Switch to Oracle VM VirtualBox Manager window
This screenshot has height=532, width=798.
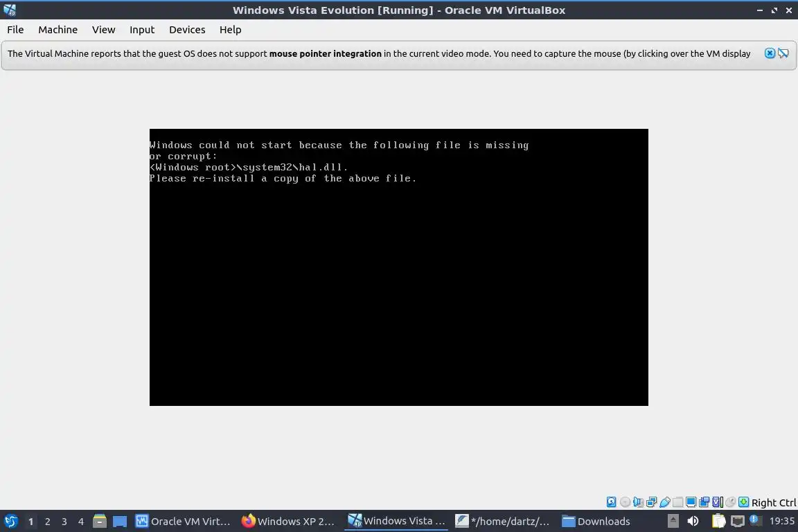tap(183, 522)
